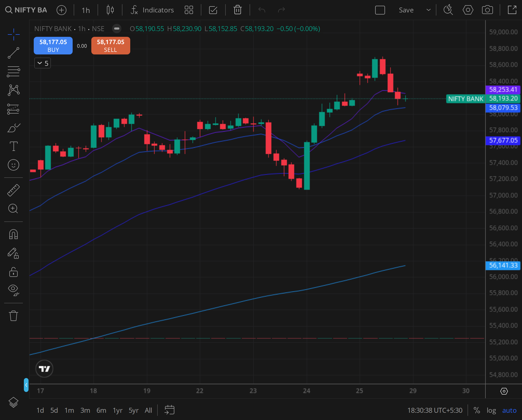522x420 pixels.
Task: Open the indicator templates grid
Action: click(x=189, y=10)
